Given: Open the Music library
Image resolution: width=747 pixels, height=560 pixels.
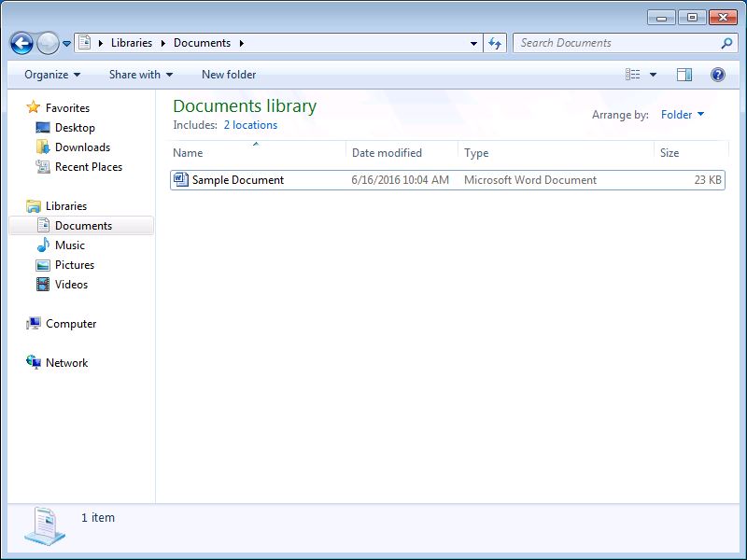Looking at the screenshot, I should coord(69,245).
